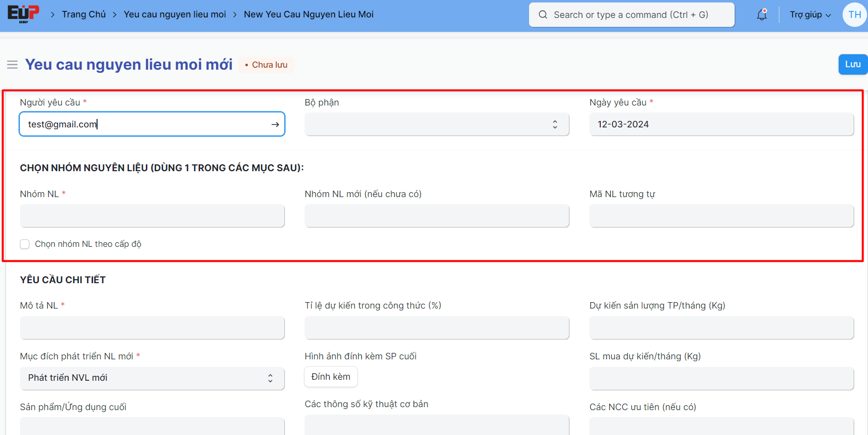The image size is (868, 435).
Task: Focus the Nhóm NL input field
Action: pos(152,216)
